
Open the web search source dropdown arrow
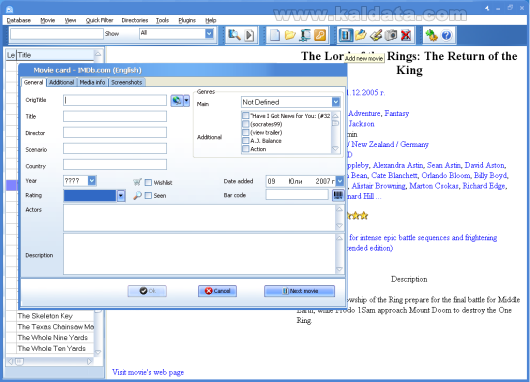[186, 100]
